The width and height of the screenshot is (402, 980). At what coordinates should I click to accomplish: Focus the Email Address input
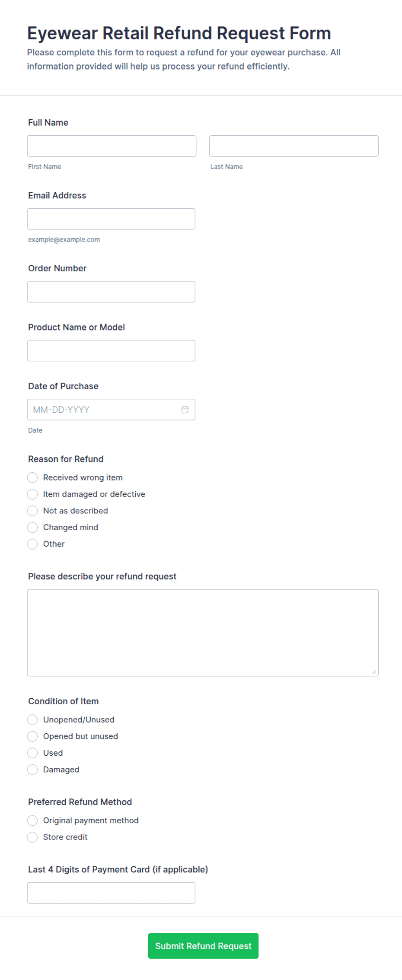111,219
